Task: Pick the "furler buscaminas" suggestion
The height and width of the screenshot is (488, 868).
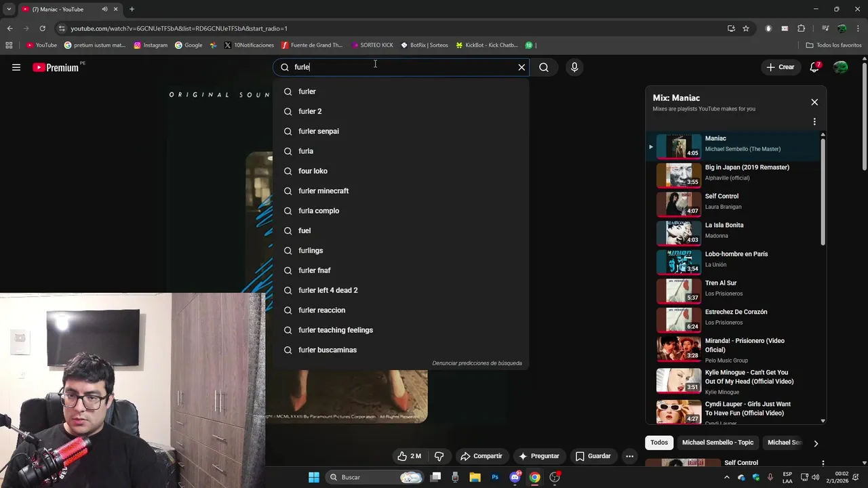Action: (x=401, y=350)
